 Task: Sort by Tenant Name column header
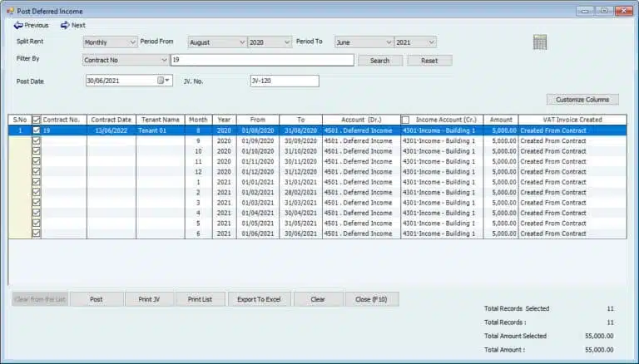pyautogui.click(x=161, y=120)
